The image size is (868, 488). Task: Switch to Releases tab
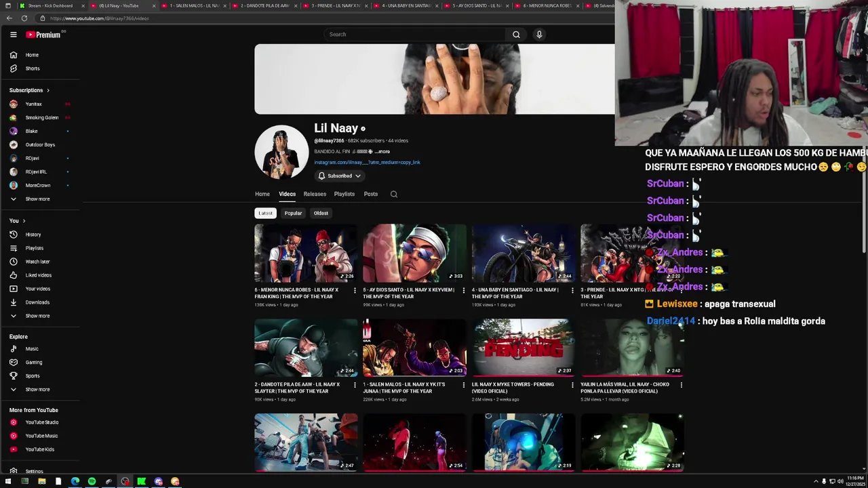click(315, 195)
